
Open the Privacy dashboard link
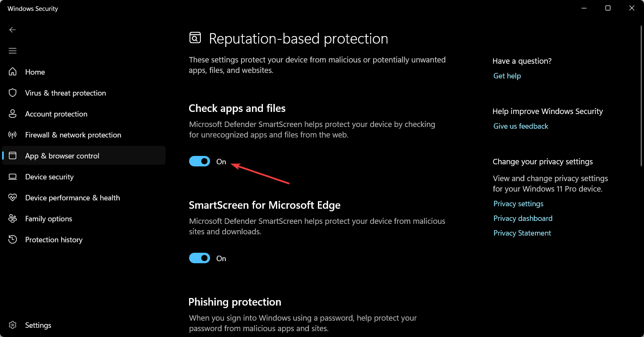click(x=523, y=218)
